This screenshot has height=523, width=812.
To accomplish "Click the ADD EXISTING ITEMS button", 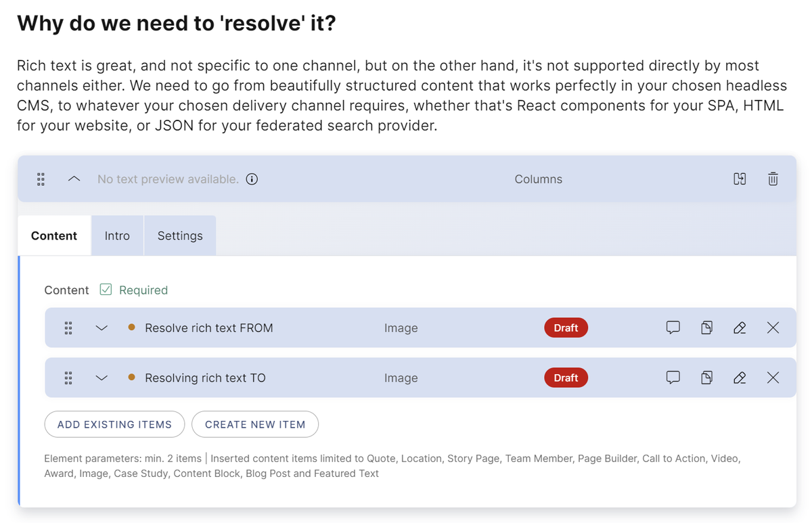I will click(x=114, y=424).
